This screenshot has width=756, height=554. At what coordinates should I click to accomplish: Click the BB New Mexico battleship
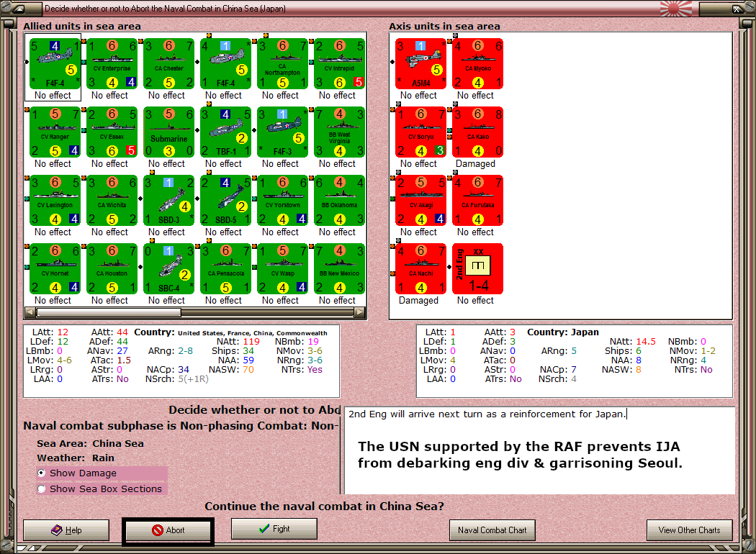click(x=339, y=269)
